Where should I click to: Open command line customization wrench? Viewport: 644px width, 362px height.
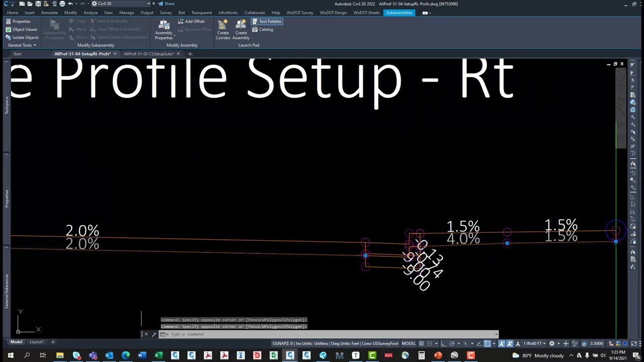[154, 334]
